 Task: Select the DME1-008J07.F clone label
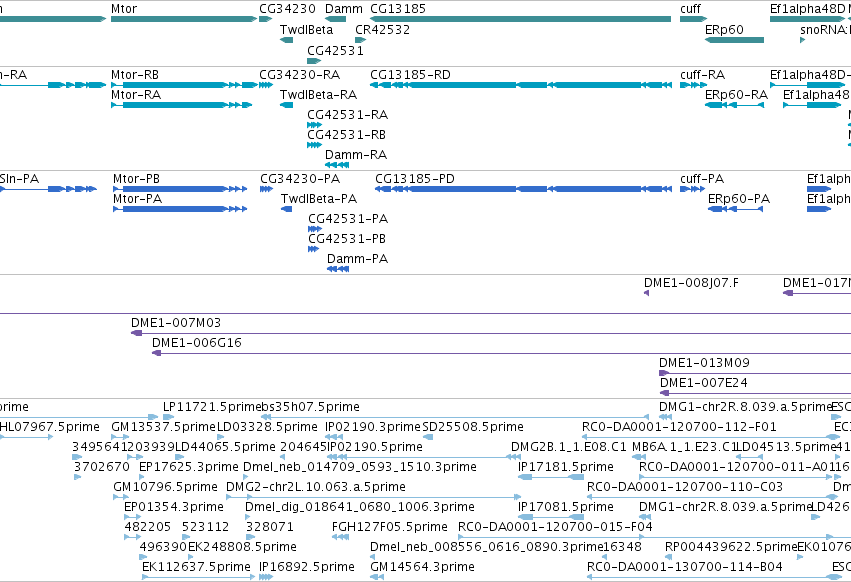(691, 283)
